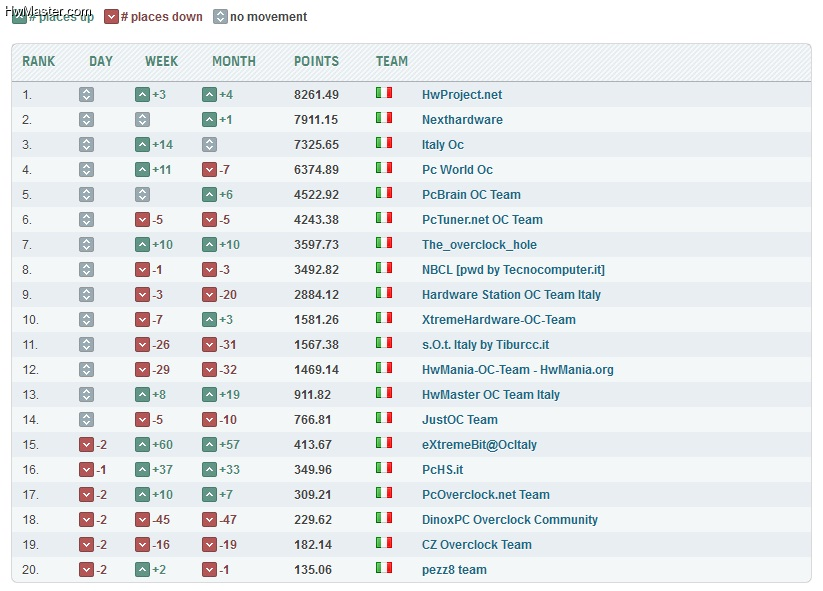Viewport: 823px width, 591px height.
Task: Open the eXtremeBit@OcItaly link
Action: (x=479, y=445)
